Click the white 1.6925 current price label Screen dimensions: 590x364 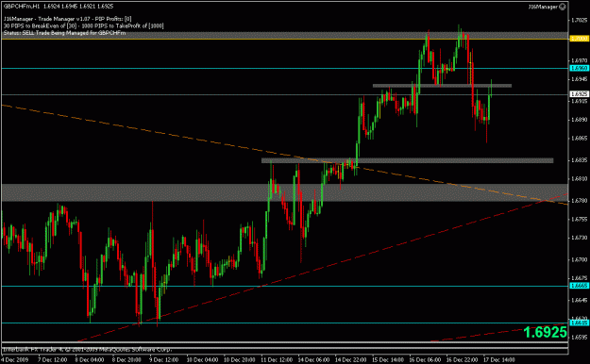pos(580,94)
